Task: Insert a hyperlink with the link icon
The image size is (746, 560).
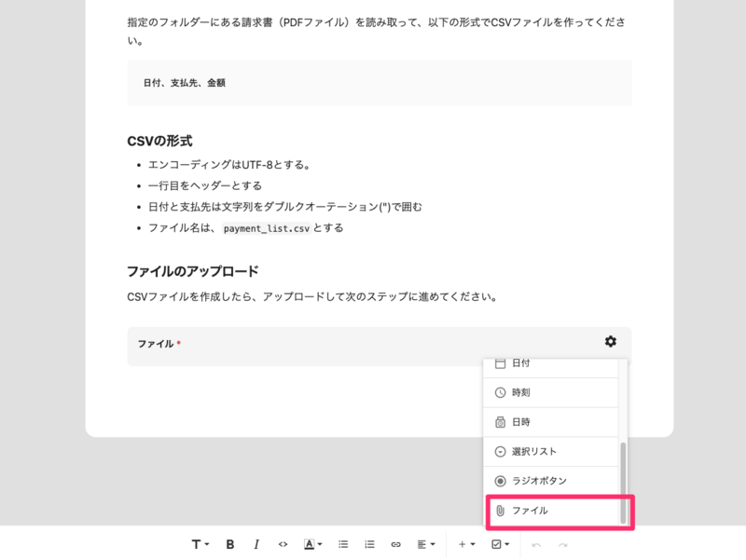Action: (x=398, y=544)
